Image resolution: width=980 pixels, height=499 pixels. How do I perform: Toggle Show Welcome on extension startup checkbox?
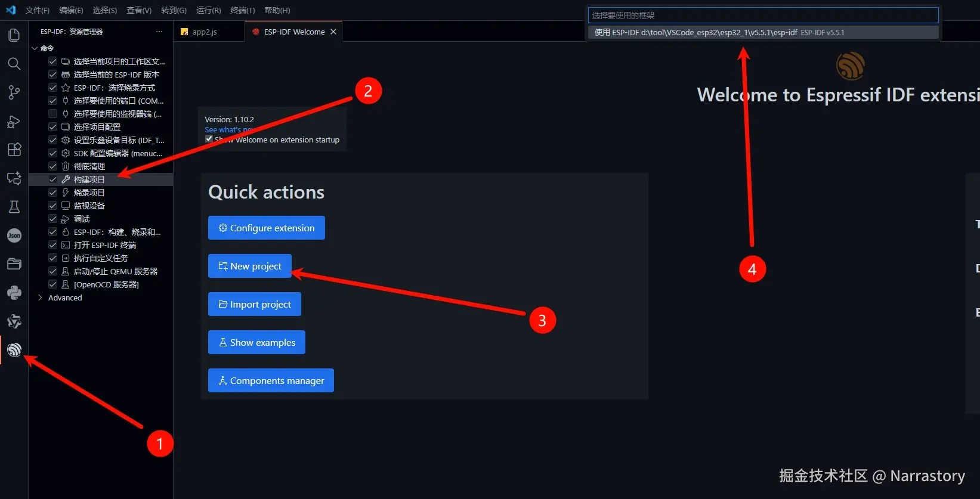click(209, 139)
